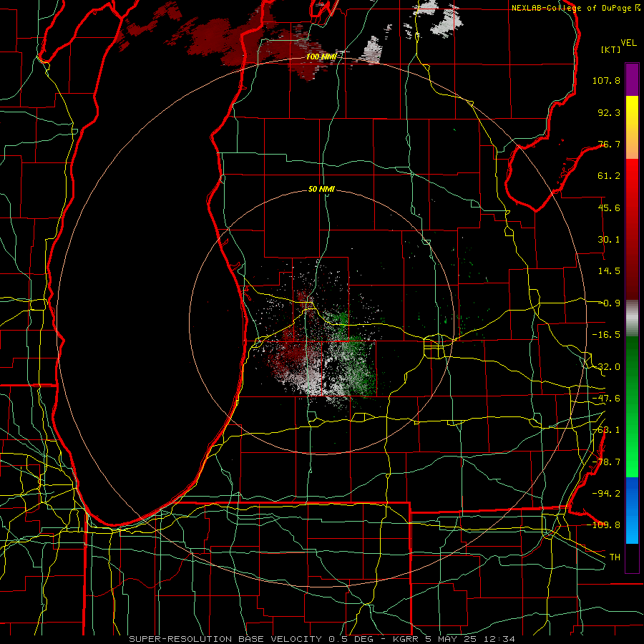Screen dimensions: 644x644
Task: Click the -94.2 velocity scale value
Action: coord(606,493)
